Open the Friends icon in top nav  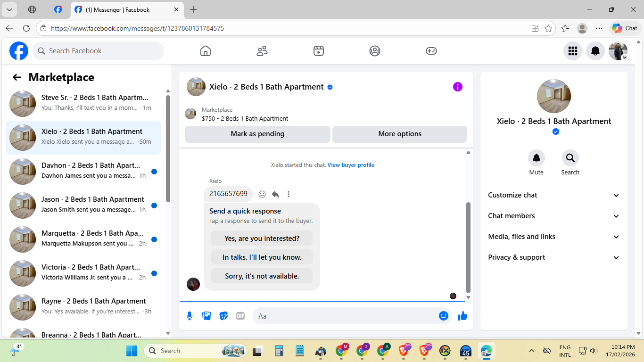pos(262,51)
